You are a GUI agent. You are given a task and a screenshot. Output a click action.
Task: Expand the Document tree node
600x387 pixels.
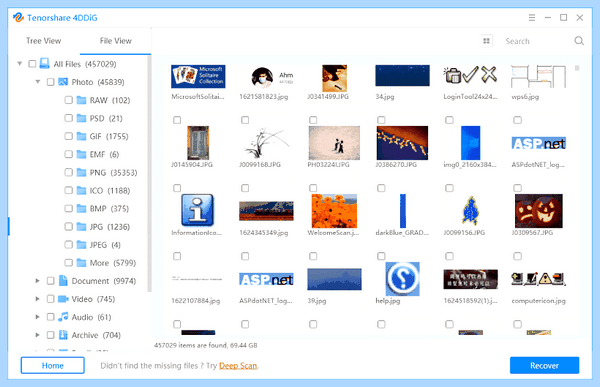coord(38,281)
